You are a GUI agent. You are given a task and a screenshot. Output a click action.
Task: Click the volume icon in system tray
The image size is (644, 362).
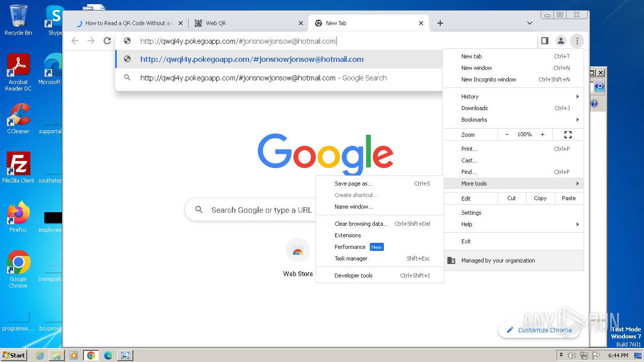pyautogui.click(x=572, y=355)
